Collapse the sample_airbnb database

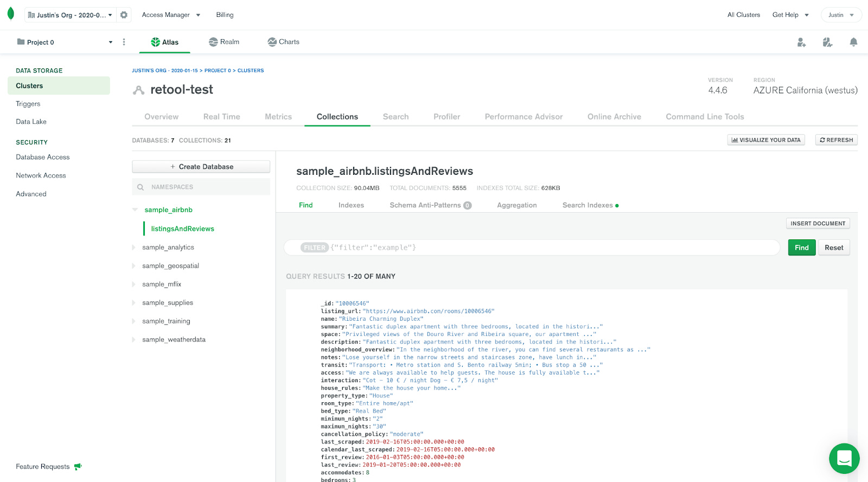pyautogui.click(x=135, y=210)
